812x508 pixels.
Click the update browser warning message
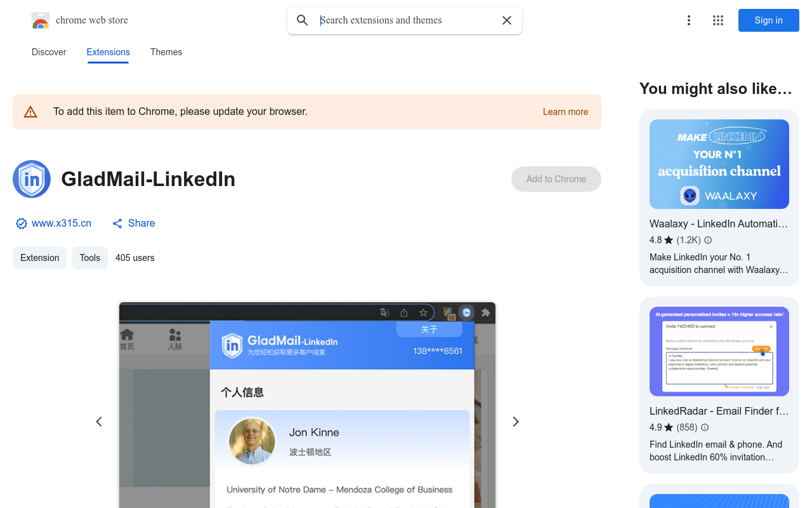[180, 112]
